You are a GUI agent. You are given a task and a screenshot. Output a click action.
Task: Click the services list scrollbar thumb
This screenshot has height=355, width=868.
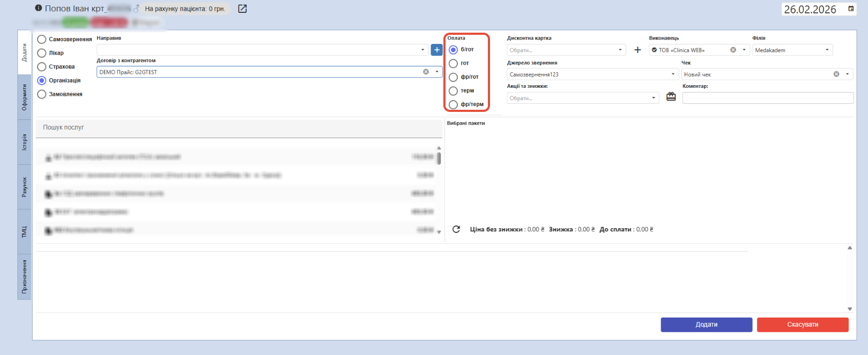439,158
